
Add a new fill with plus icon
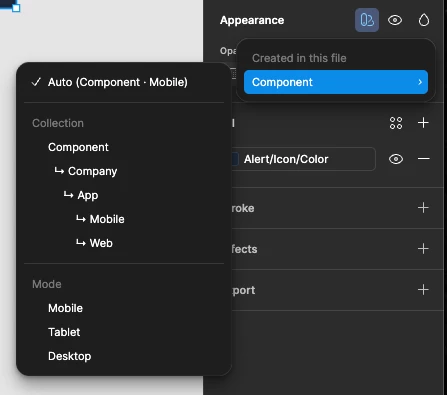(x=423, y=123)
